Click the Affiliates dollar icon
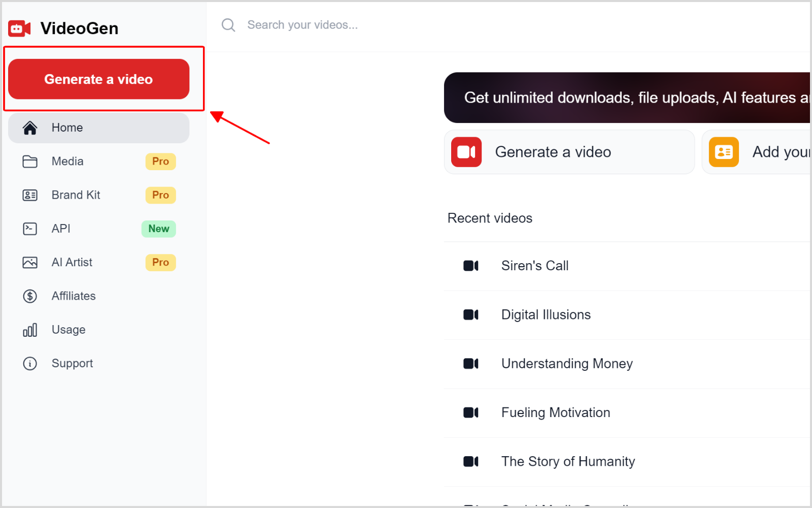 [x=30, y=296]
